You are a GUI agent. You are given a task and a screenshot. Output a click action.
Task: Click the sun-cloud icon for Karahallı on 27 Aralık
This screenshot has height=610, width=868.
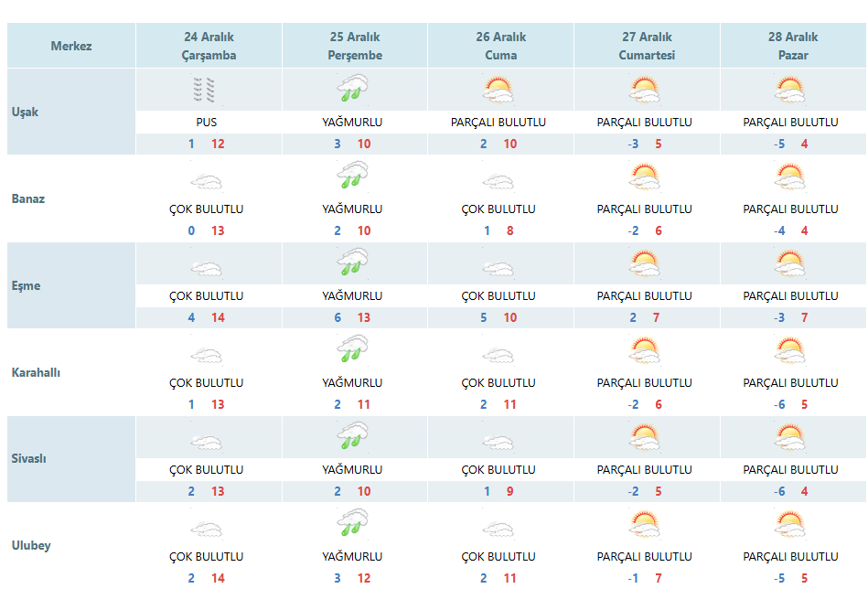click(644, 350)
